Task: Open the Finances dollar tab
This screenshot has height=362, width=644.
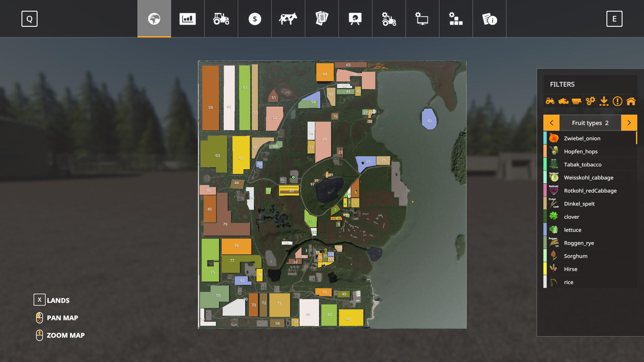Action: (255, 19)
